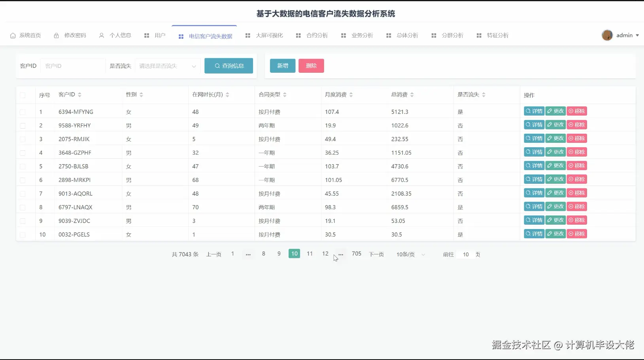Screen dimensions: 644x360
Task: Type in the 客户ID search field
Action: [73, 66]
